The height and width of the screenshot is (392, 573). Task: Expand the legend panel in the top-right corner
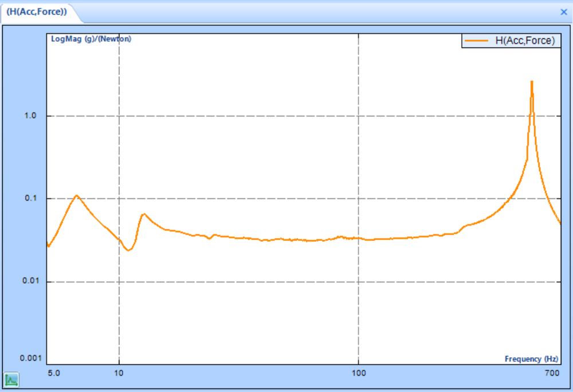[x=510, y=41]
